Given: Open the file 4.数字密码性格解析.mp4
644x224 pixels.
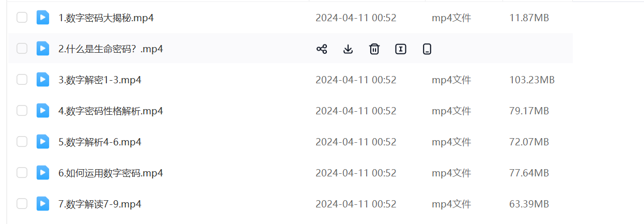Looking at the screenshot, I should click(111, 111).
